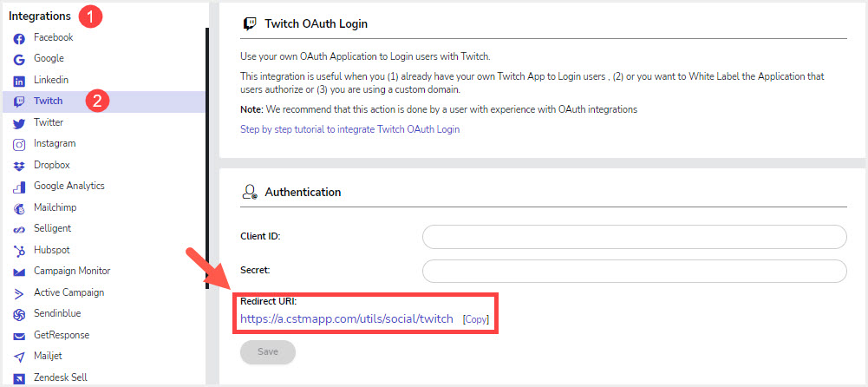
Task: Click into the Secret input field
Action: tap(635, 272)
